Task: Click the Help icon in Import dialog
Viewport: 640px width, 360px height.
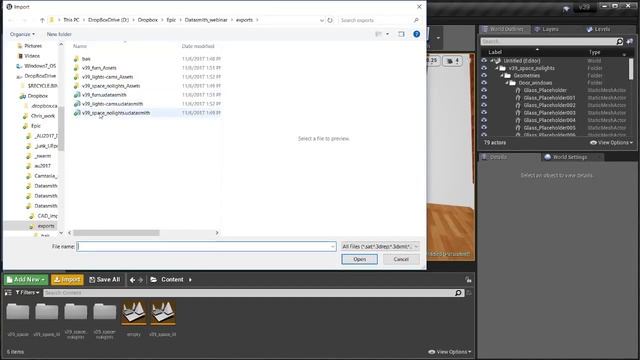Action: pyautogui.click(x=416, y=34)
